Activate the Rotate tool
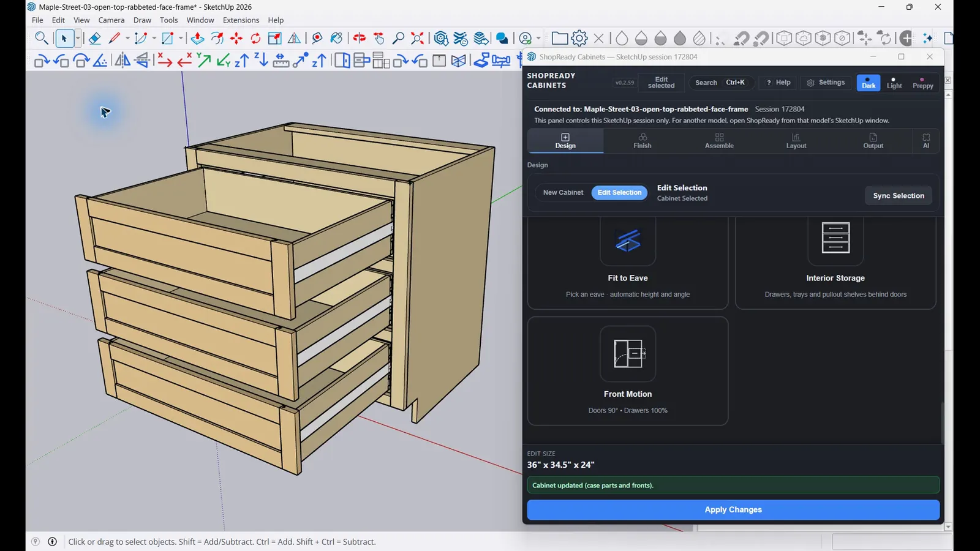The height and width of the screenshot is (551, 980). coord(255,39)
